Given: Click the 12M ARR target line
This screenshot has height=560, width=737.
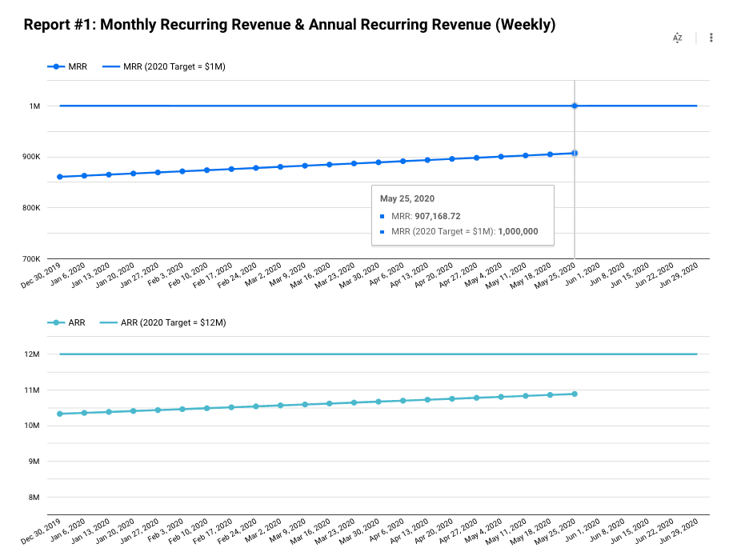Looking at the screenshot, I should [x=320, y=354].
